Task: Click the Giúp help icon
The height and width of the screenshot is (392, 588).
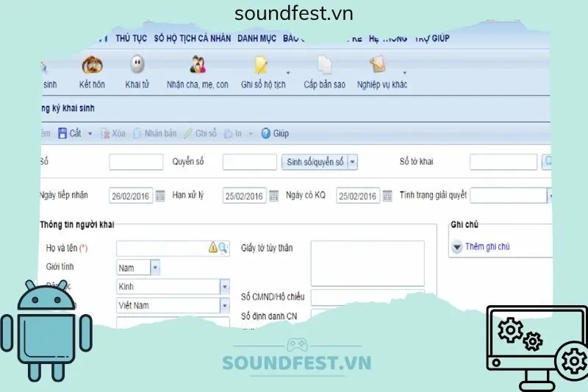Action: click(x=267, y=134)
